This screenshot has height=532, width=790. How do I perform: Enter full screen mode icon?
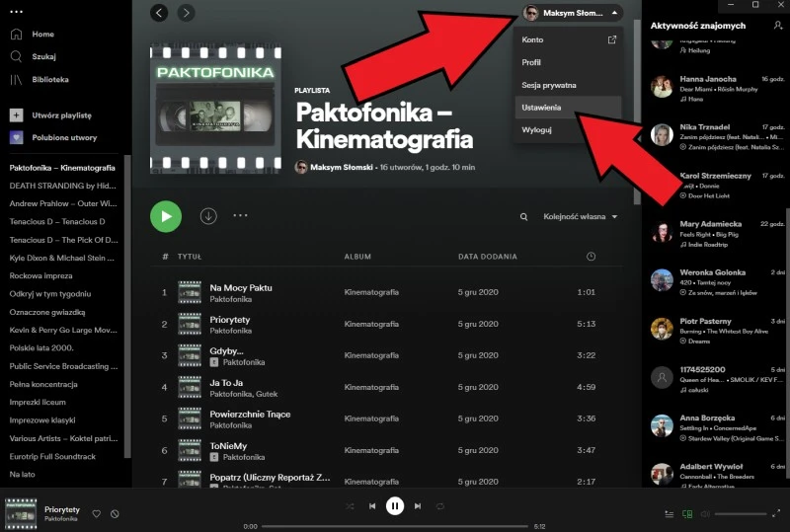[776, 513]
